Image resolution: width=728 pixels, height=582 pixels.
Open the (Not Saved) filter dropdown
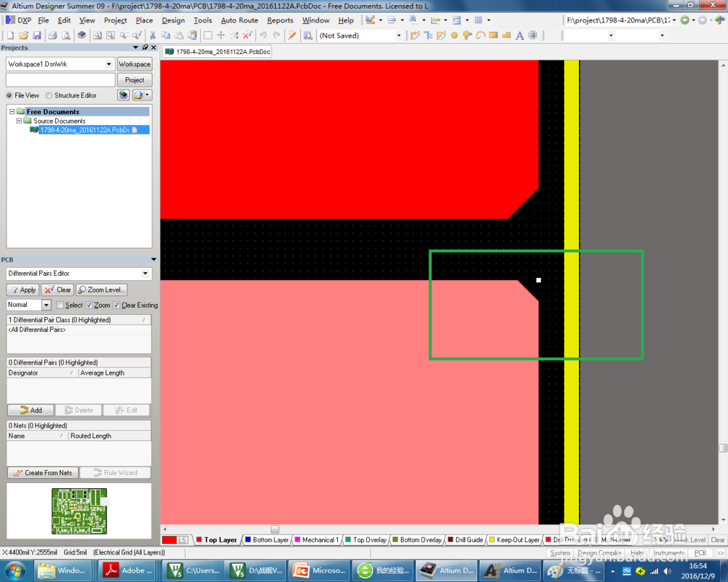tap(398, 35)
